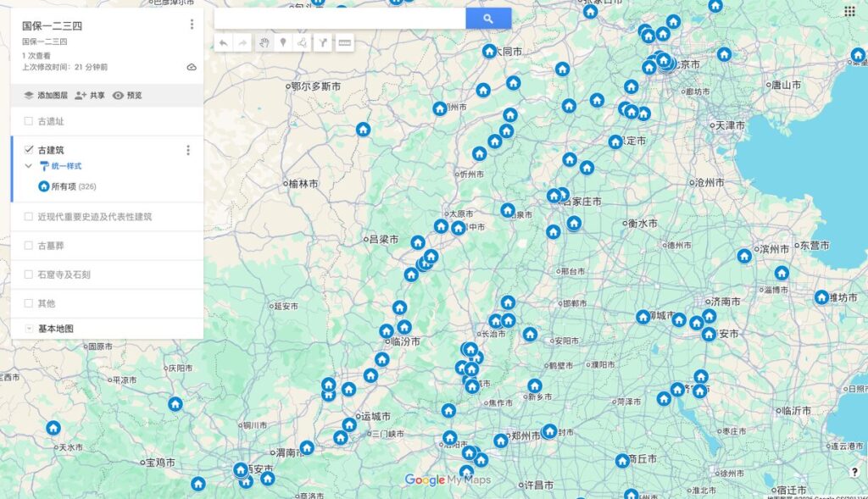
Task: Select the add directions tool
Action: click(x=323, y=42)
